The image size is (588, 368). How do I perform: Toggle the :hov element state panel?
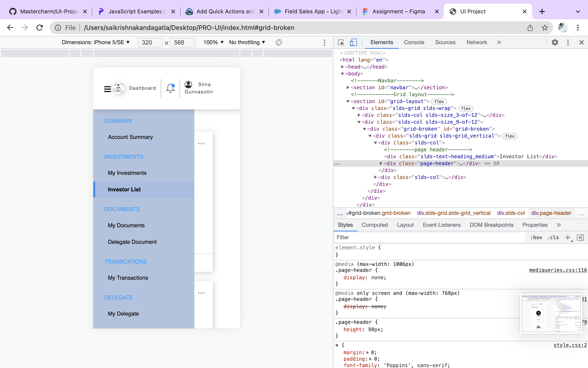pos(536,237)
